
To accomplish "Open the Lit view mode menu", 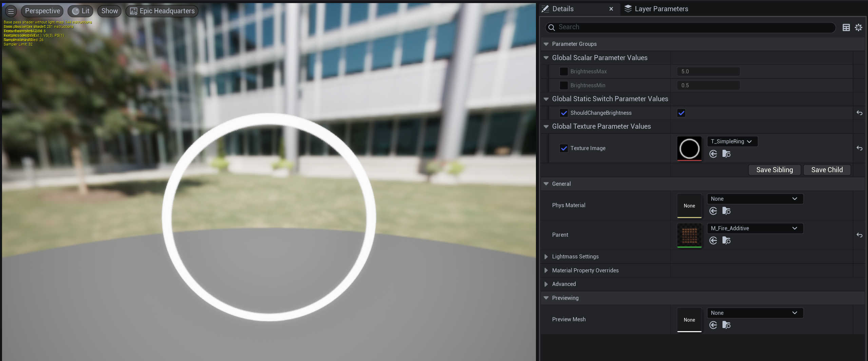I will click(x=81, y=11).
